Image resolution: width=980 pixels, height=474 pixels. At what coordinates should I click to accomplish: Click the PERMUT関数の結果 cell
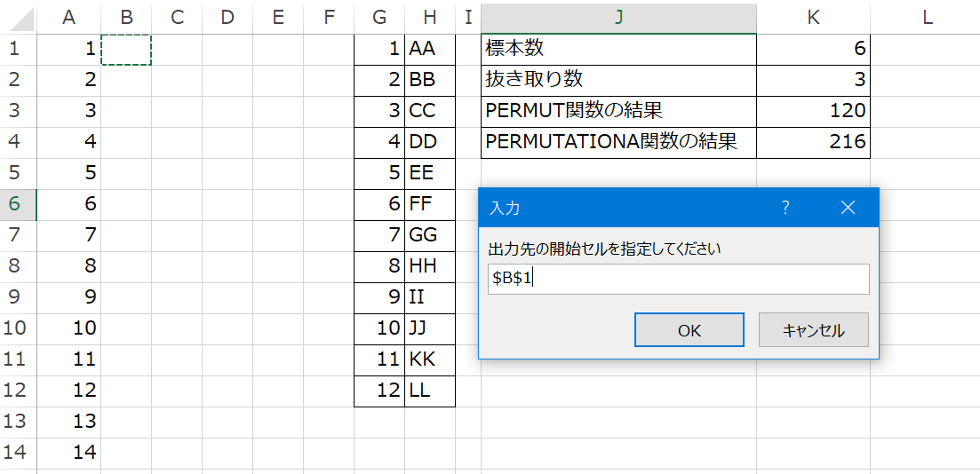point(618,111)
